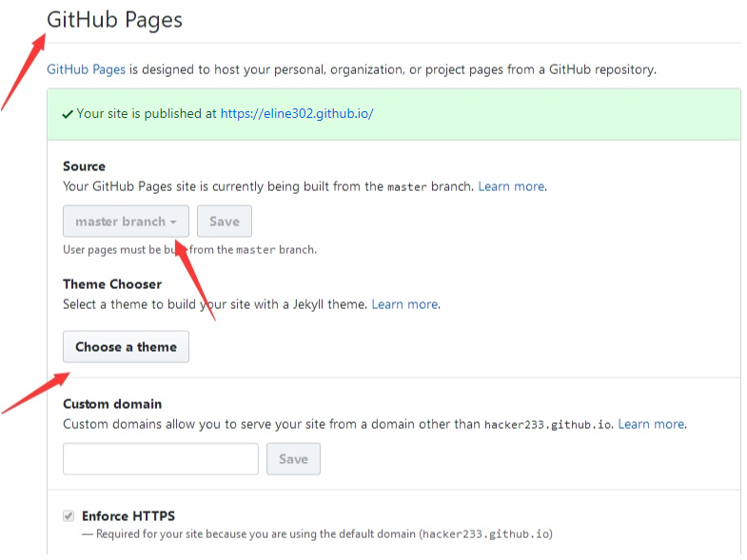Screen dimensions: 747x560
Task: Click the GitHub Pages section heading
Action: pyautogui.click(x=114, y=20)
